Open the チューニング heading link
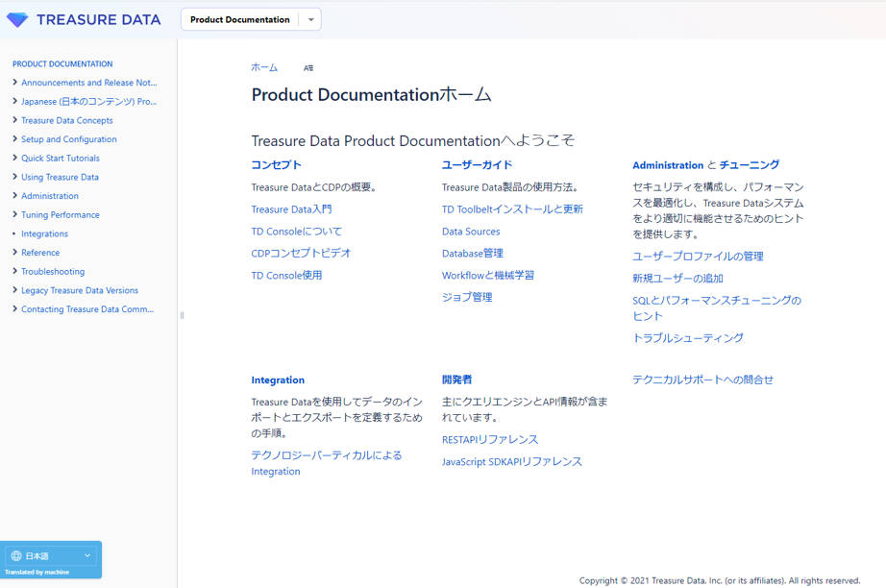The image size is (886, 588). pos(750,165)
